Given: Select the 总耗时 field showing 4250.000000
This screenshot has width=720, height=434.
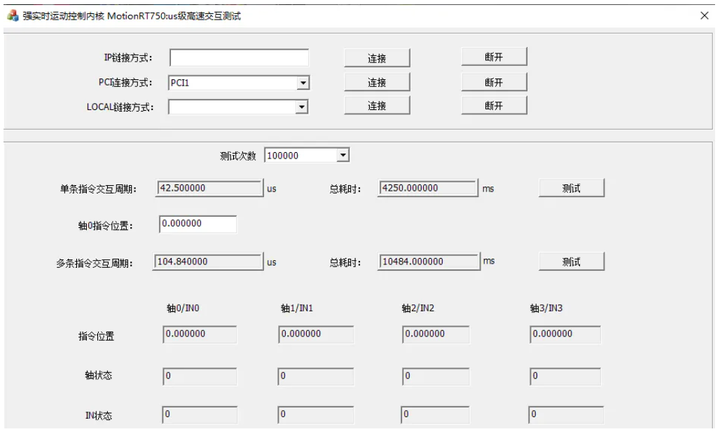Looking at the screenshot, I should tap(428, 188).
